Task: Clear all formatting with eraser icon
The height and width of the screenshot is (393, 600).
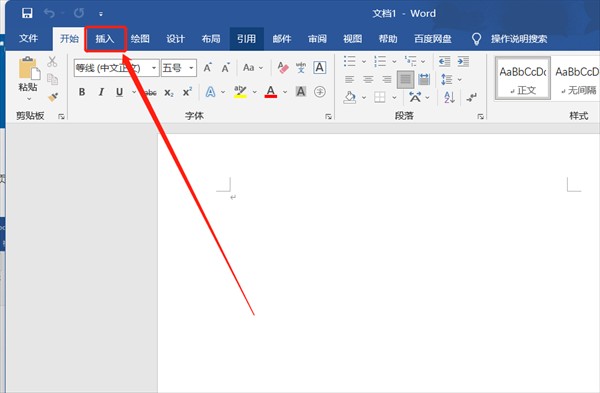Action: tap(283, 68)
